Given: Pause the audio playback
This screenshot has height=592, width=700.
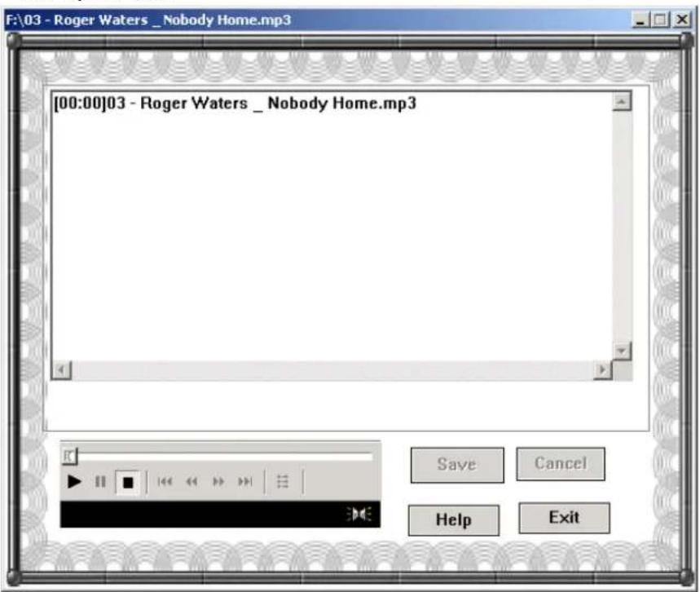Looking at the screenshot, I should pyautogui.click(x=100, y=482).
